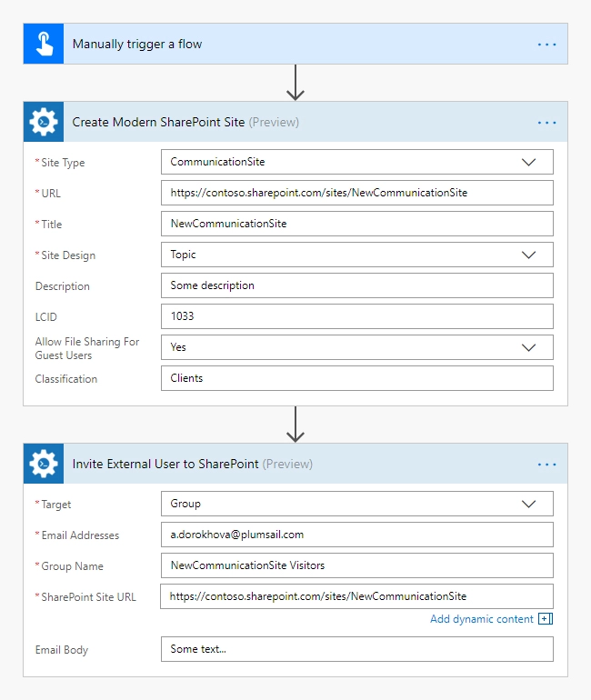Click the Email Body label
Screen dimensions: 591x700
tap(62, 650)
